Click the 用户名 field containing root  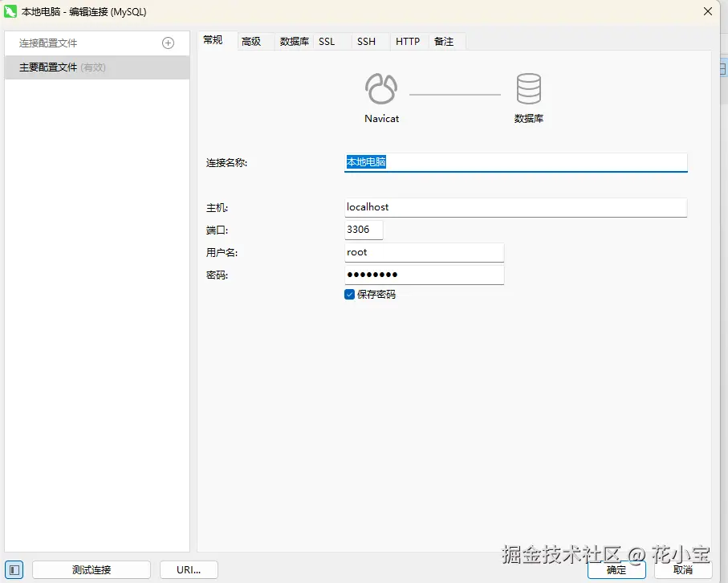click(x=425, y=252)
